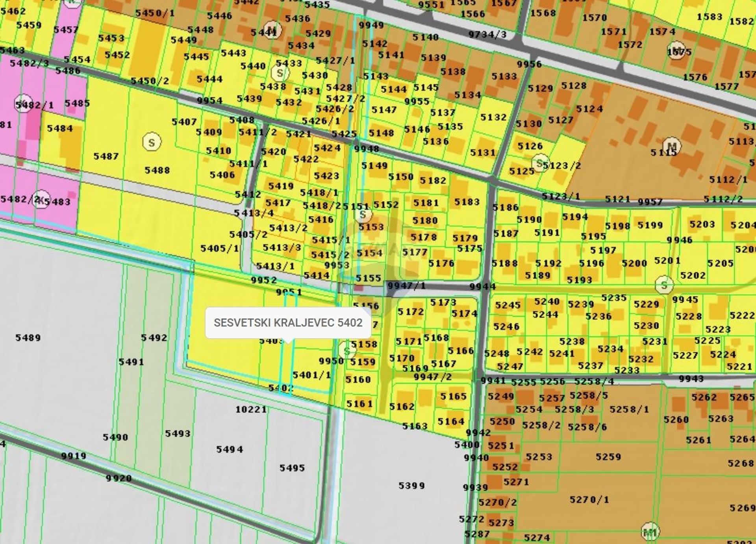756x544 pixels.
Task: Select parcel label 5450/2
Action: (x=150, y=81)
